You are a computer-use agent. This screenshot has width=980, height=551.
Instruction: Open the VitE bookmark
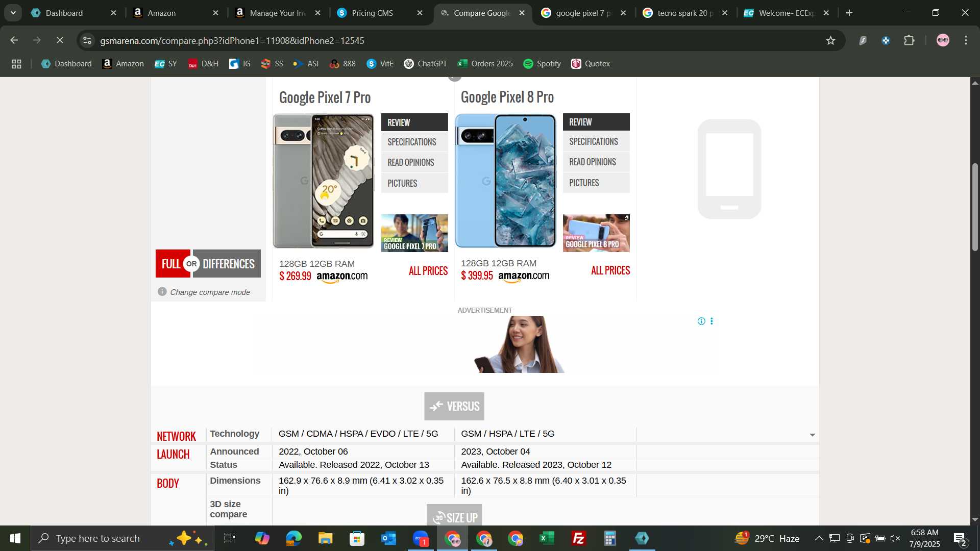(380, 64)
